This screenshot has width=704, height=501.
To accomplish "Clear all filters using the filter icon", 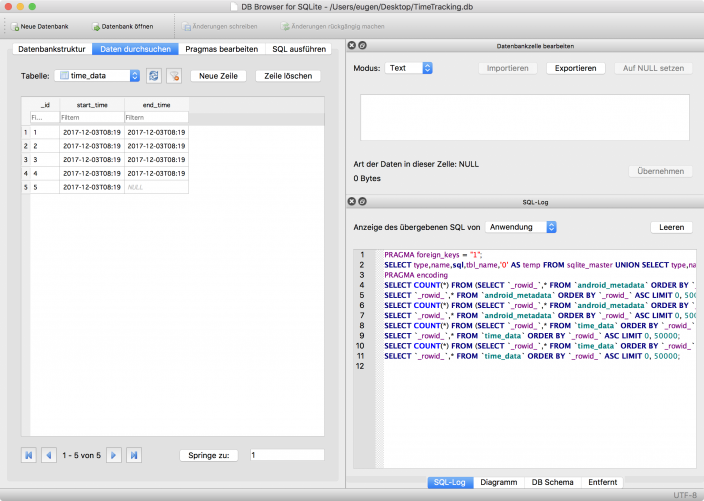I will coord(174,76).
